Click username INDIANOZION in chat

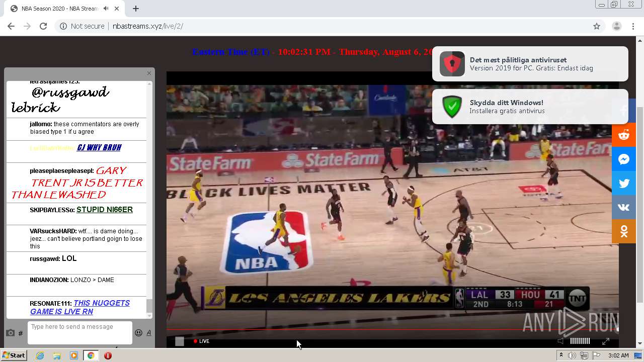coord(49,280)
